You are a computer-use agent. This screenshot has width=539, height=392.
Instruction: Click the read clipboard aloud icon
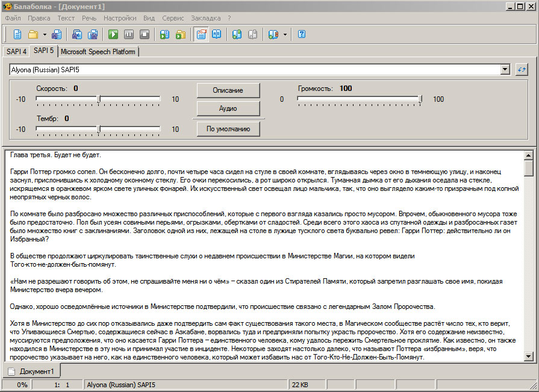click(164, 34)
